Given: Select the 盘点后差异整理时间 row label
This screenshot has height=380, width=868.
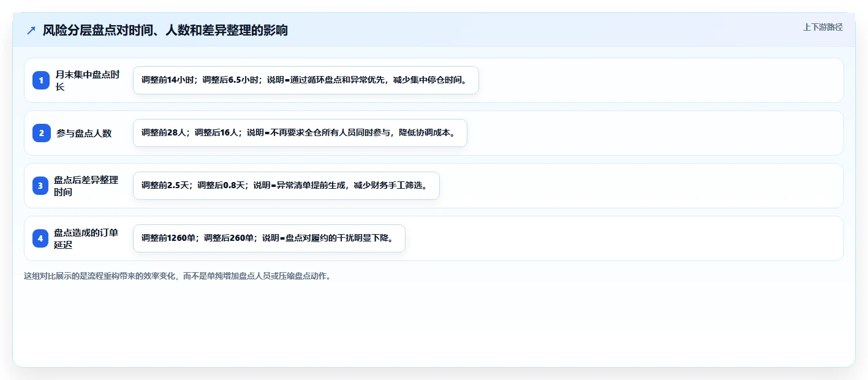Looking at the screenshot, I should [x=86, y=186].
